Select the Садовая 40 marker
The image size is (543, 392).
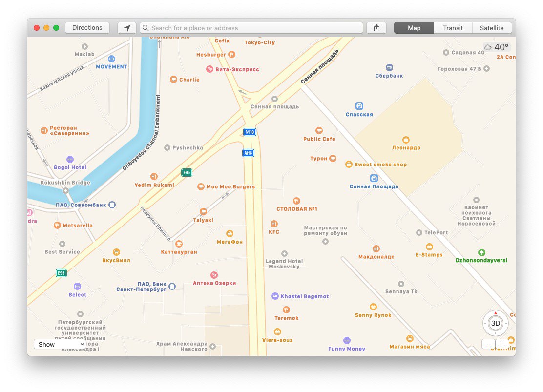point(446,53)
